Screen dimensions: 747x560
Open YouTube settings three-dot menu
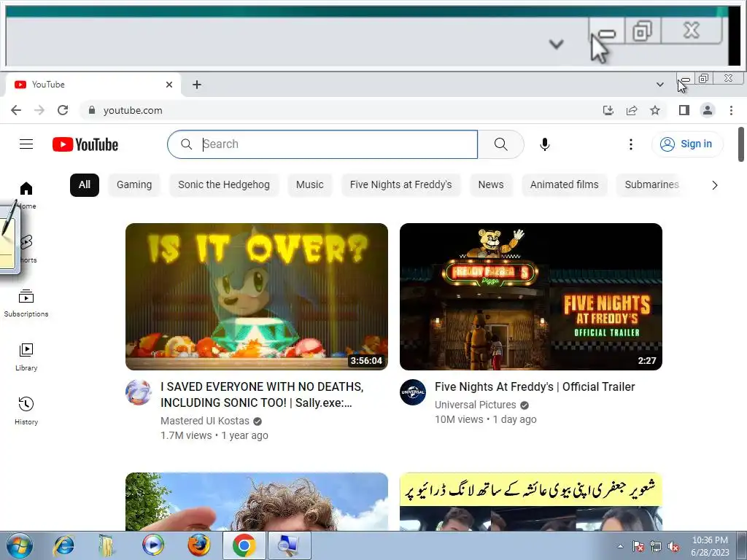tap(631, 144)
